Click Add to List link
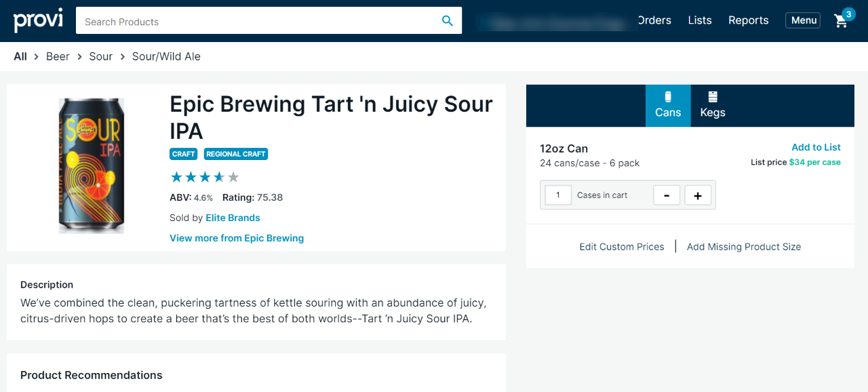Viewport: 868px width, 392px height. [x=816, y=147]
